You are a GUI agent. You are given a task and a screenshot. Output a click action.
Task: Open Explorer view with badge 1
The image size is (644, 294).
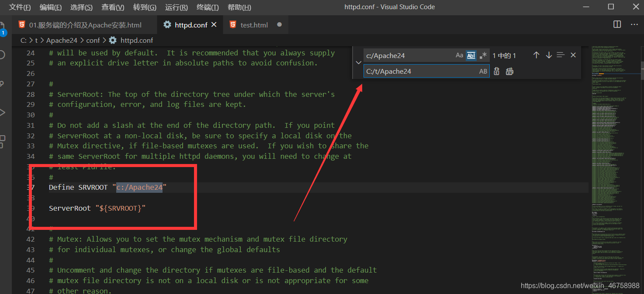coord(3,28)
